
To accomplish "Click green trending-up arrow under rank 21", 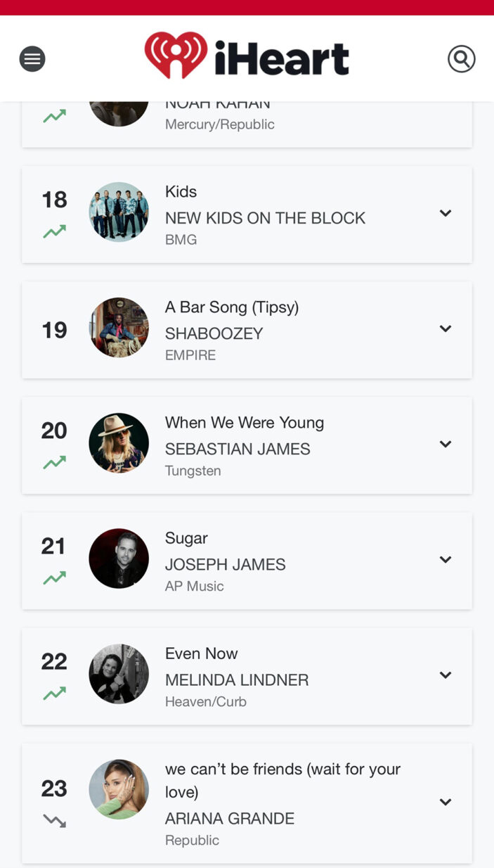I will (x=54, y=577).
